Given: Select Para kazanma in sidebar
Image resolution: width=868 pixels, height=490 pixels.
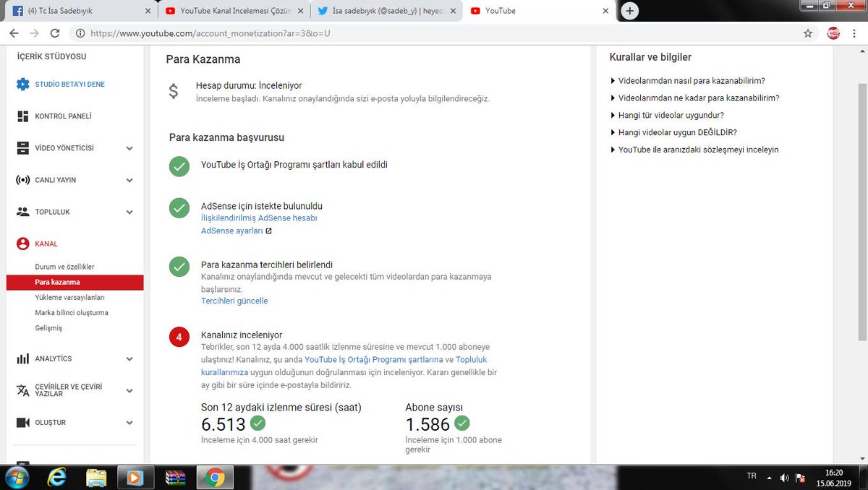Looking at the screenshot, I should (x=75, y=283).
